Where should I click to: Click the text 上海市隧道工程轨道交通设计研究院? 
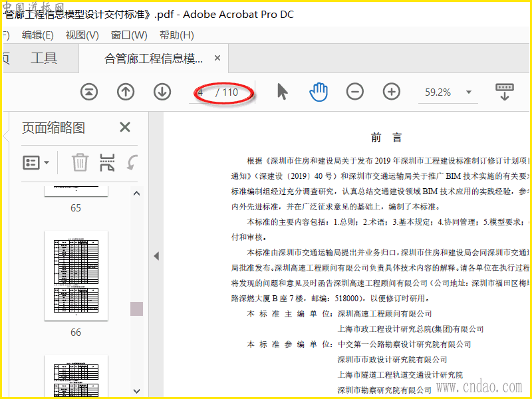[x=400, y=374]
